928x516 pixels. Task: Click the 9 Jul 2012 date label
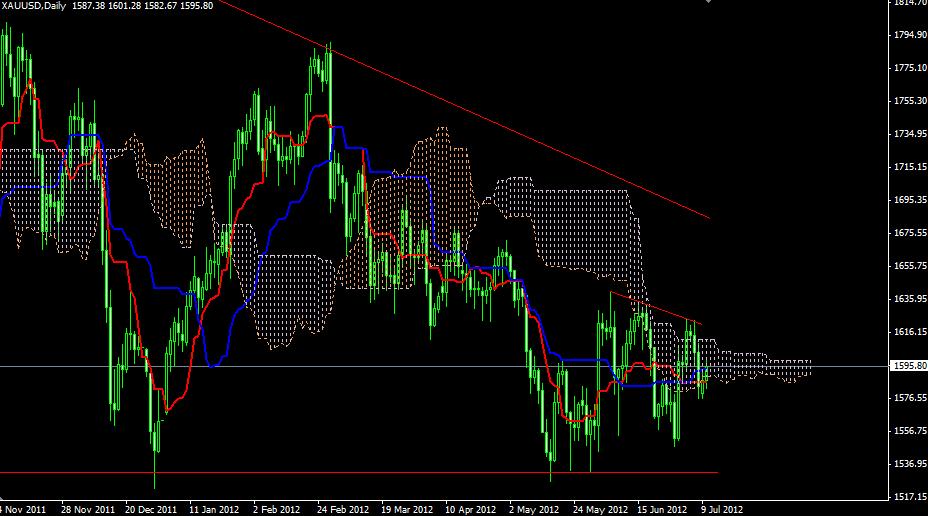coord(721,509)
